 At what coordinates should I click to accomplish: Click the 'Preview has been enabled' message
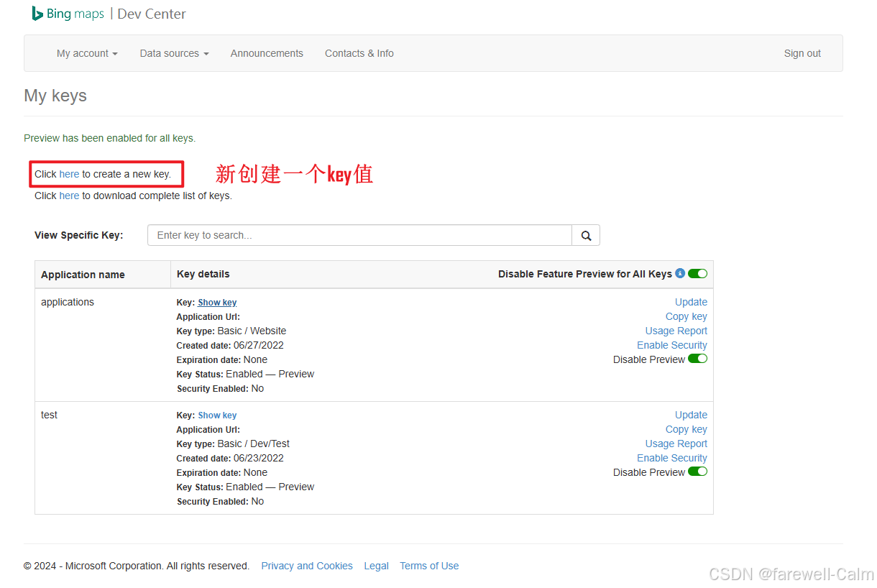(x=110, y=138)
